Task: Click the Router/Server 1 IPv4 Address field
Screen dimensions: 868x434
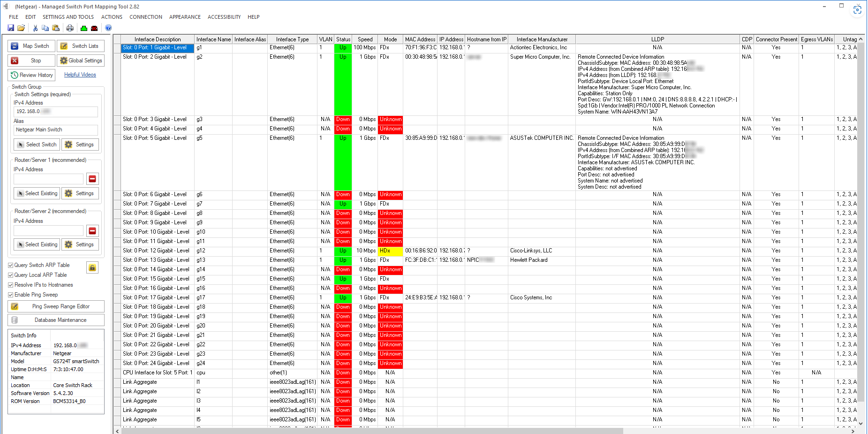Action: point(48,179)
